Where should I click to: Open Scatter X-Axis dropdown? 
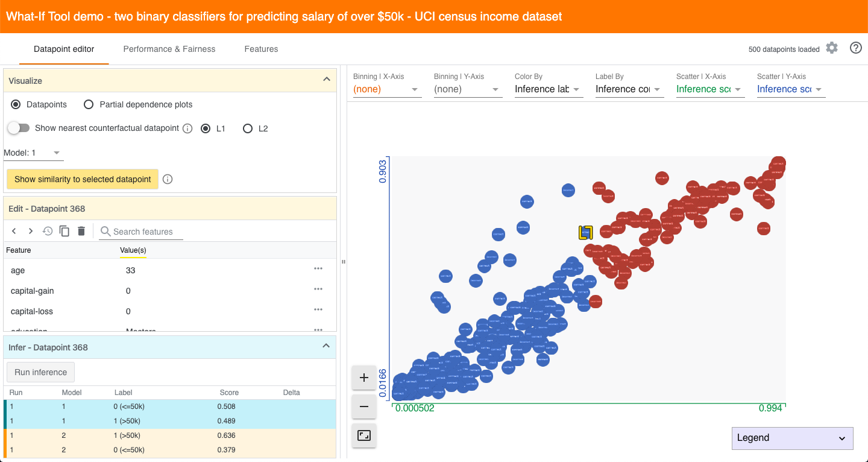click(710, 89)
